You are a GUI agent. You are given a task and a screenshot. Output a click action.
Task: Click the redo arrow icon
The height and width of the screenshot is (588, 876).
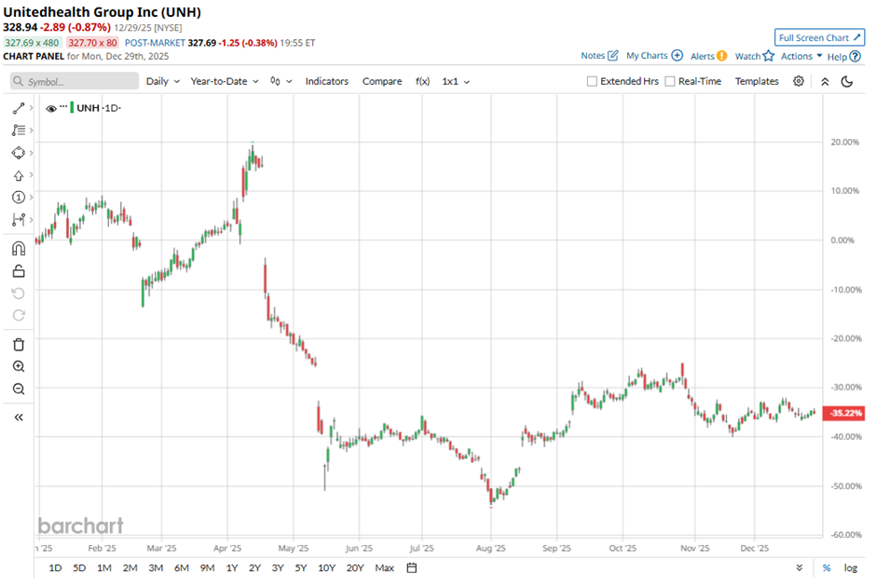[x=19, y=316]
